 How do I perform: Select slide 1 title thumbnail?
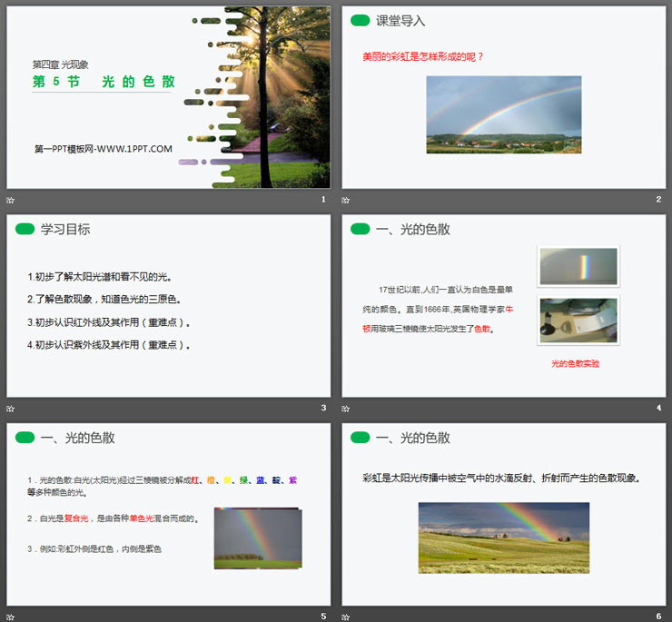point(168,97)
